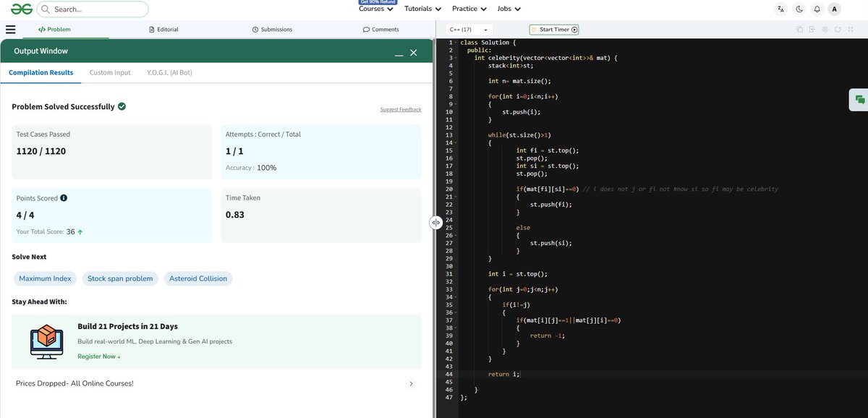Viewport: 868px width, 418px height.
Task: Click the Get 90% Refund badge
Action: tap(376, 2)
